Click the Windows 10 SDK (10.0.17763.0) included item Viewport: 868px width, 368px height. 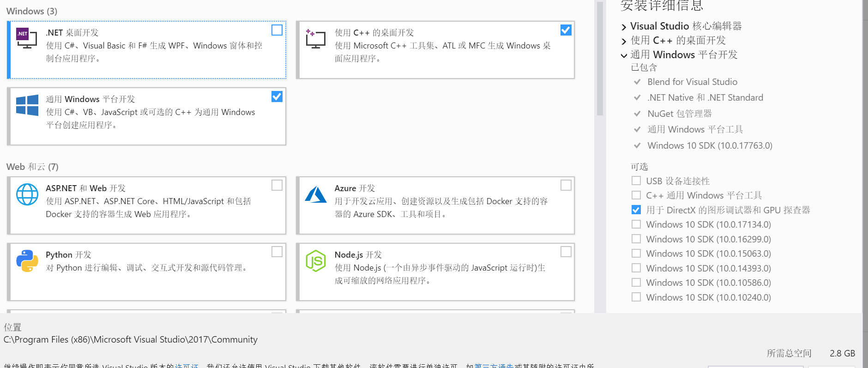[x=710, y=145]
